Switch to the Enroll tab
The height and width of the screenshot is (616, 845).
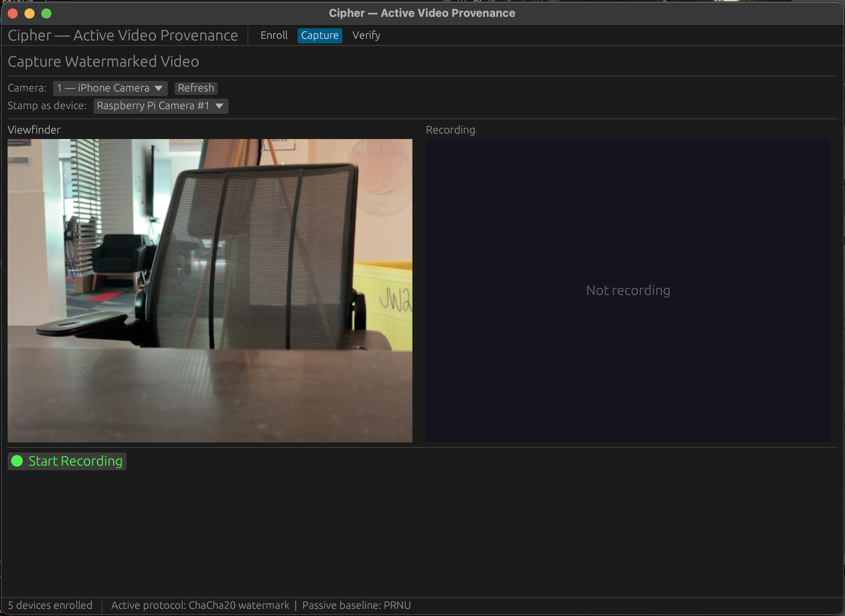[274, 35]
